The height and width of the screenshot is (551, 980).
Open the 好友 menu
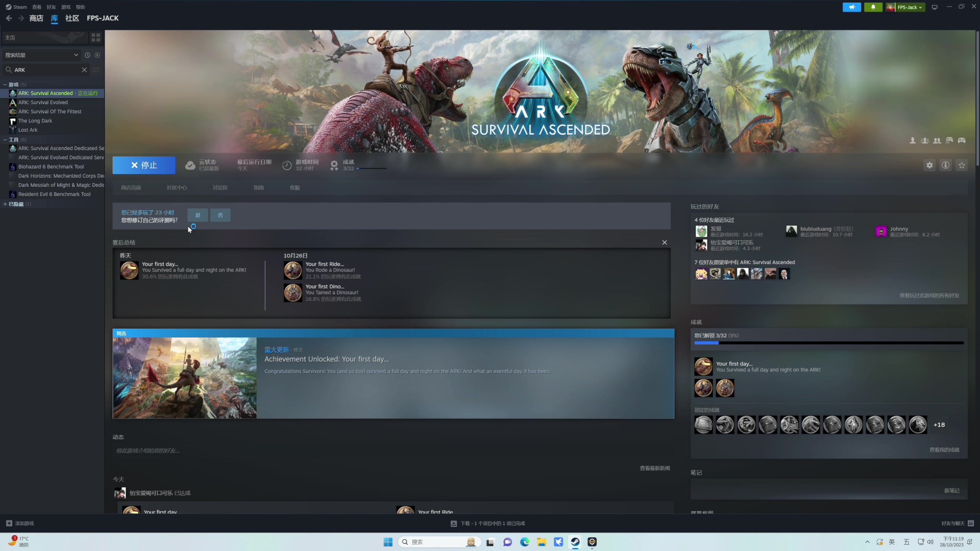click(51, 7)
